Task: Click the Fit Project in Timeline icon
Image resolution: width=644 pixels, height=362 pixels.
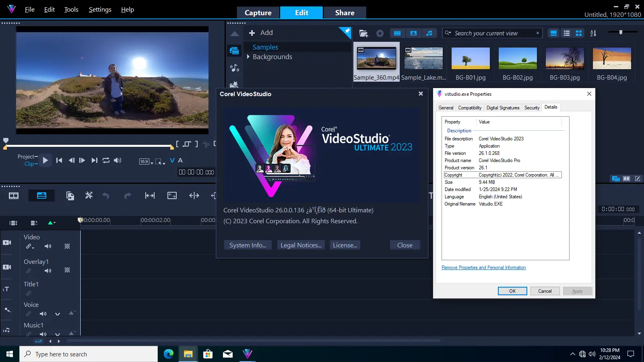Action: click(x=150, y=196)
